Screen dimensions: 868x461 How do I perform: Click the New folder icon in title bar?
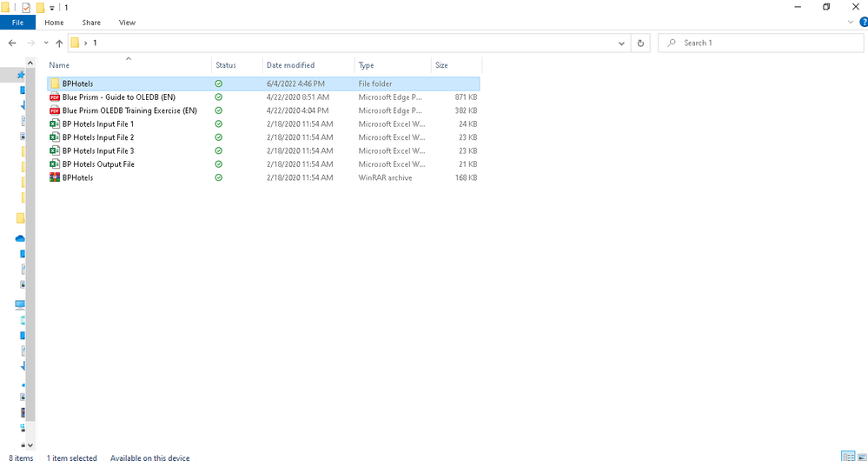[41, 8]
